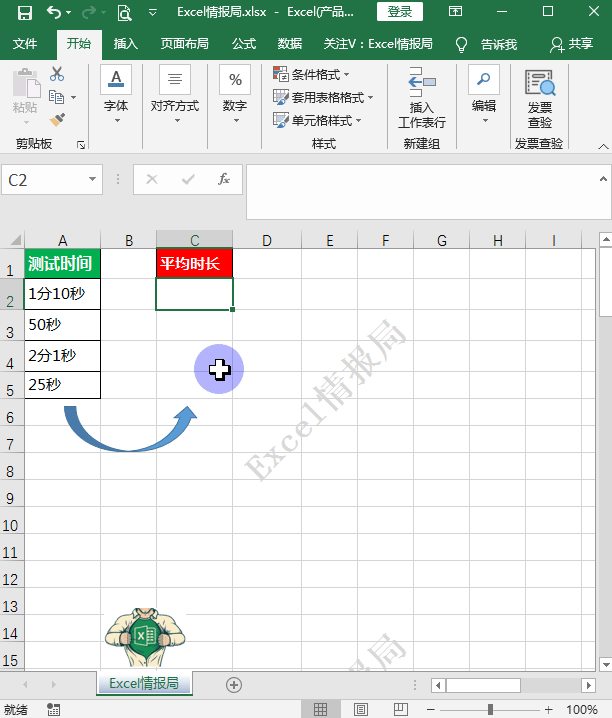Click the Copy icon
This screenshot has height=718, width=612.
click(x=56, y=97)
